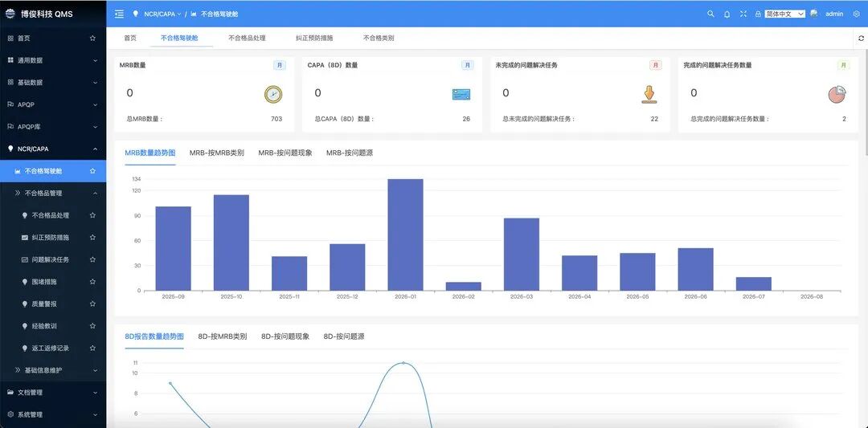Click the clock icon in the MRB数量 card

pos(273,95)
